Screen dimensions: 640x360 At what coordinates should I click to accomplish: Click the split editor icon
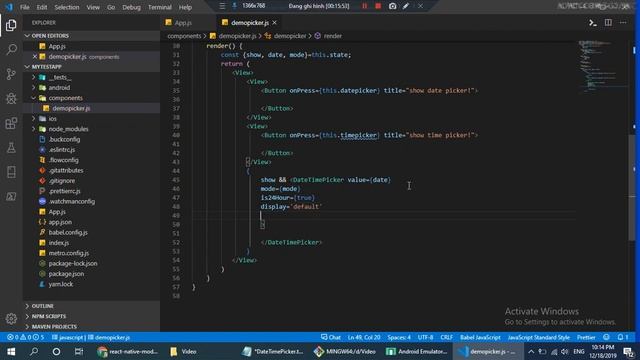608,22
